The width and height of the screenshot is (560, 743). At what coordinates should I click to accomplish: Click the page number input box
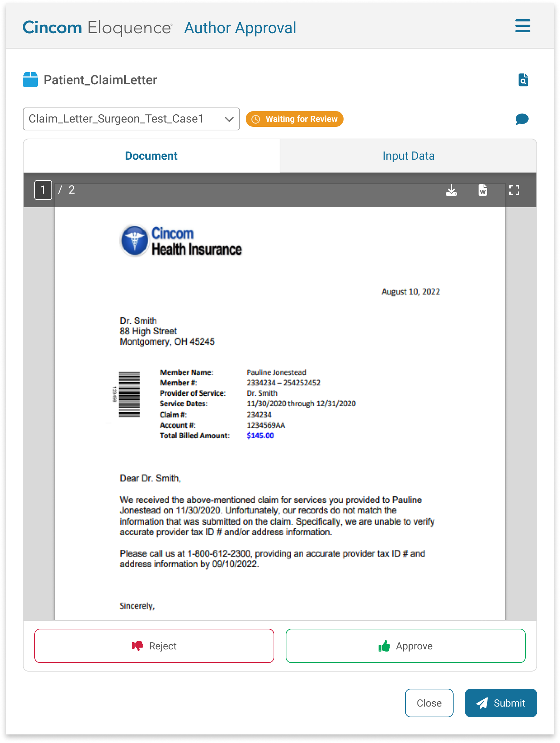point(43,190)
